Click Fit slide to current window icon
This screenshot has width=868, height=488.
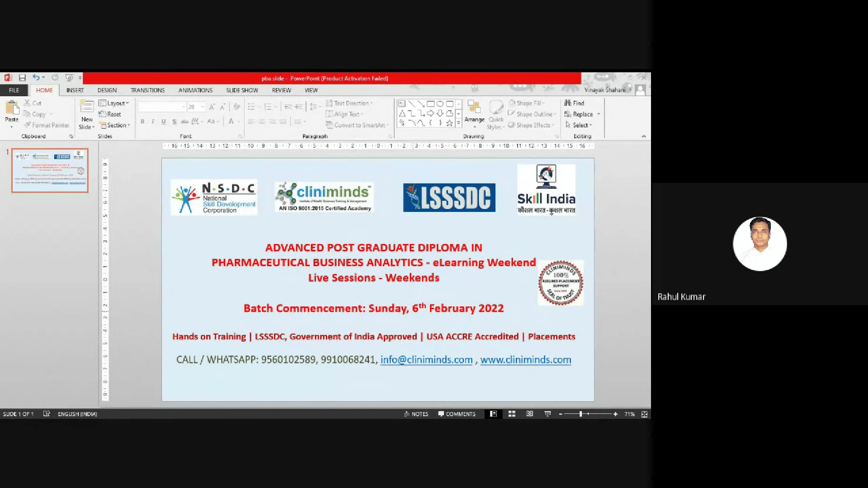[x=644, y=414]
